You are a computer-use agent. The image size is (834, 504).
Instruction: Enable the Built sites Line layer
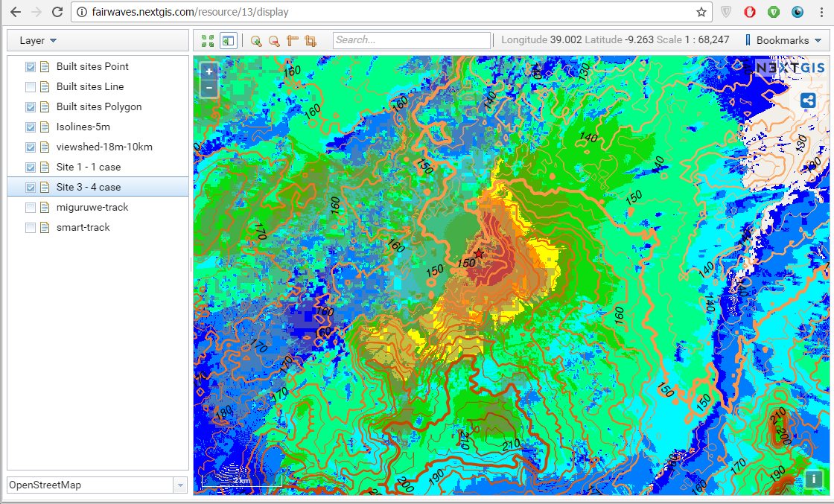[x=31, y=87]
